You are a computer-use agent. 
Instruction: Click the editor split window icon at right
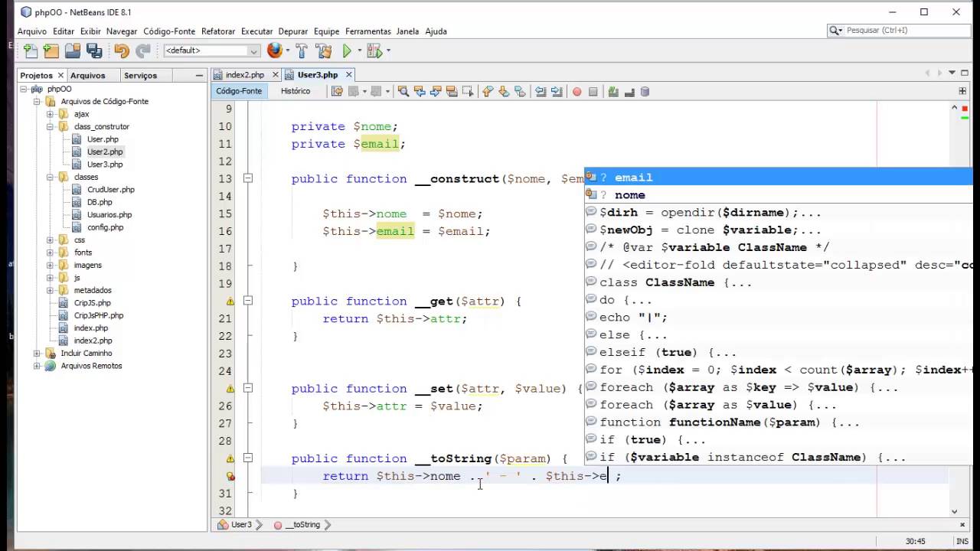click(x=962, y=91)
